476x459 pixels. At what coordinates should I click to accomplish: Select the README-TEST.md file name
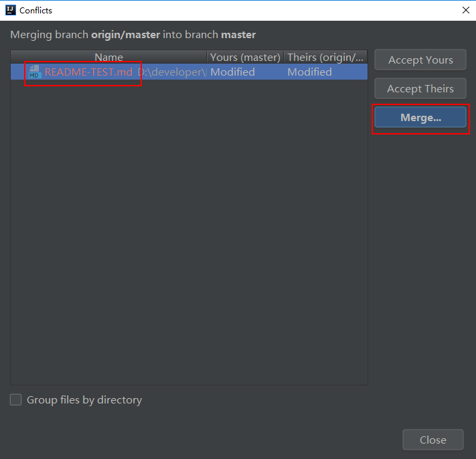88,72
